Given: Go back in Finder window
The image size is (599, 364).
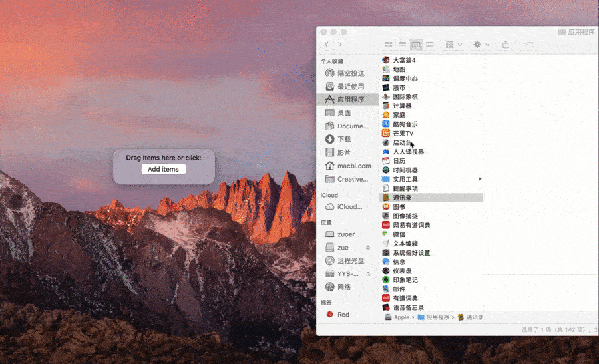Looking at the screenshot, I should 327,45.
